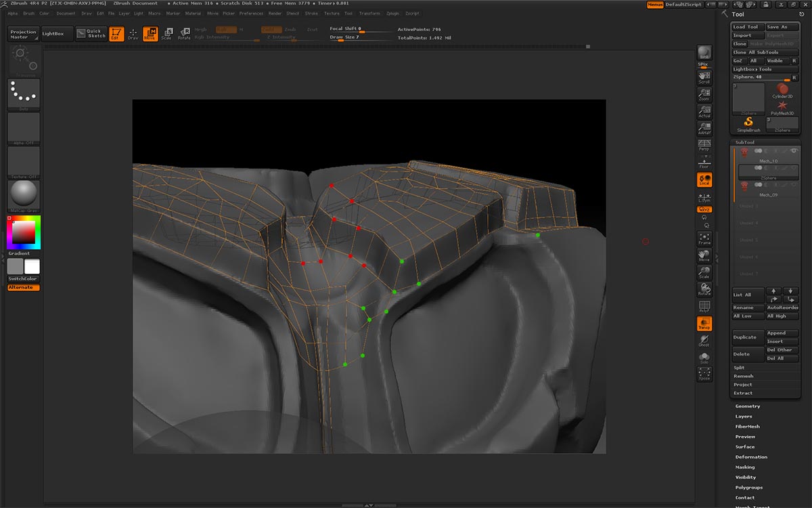Click the LightBox button

click(x=57, y=33)
